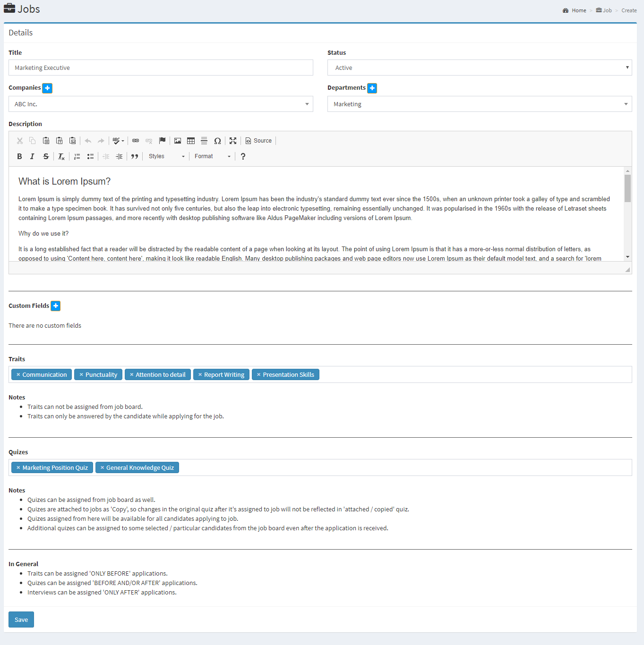The width and height of the screenshot is (644, 645).
Task: Remove the Presentation Skills trait tag
Action: click(258, 374)
